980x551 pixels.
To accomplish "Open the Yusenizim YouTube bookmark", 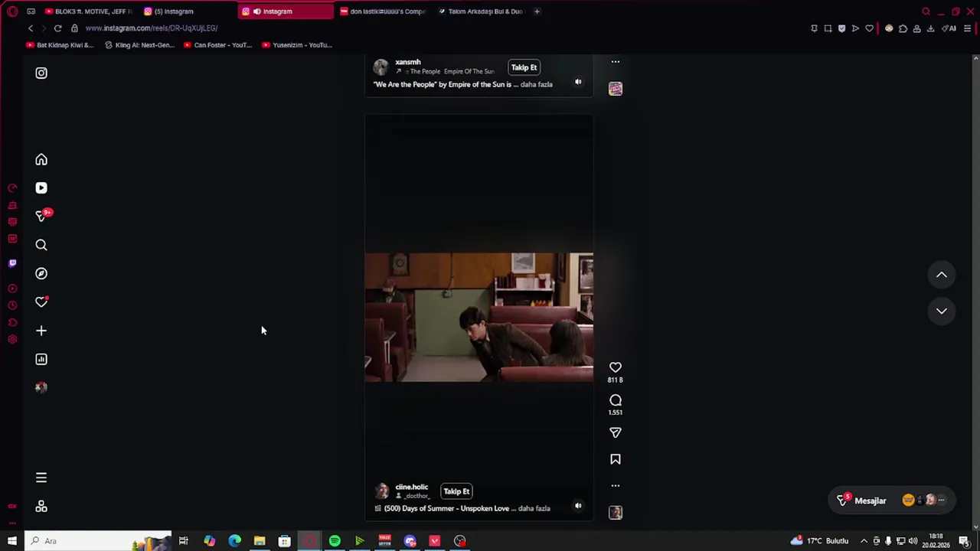I will point(297,45).
